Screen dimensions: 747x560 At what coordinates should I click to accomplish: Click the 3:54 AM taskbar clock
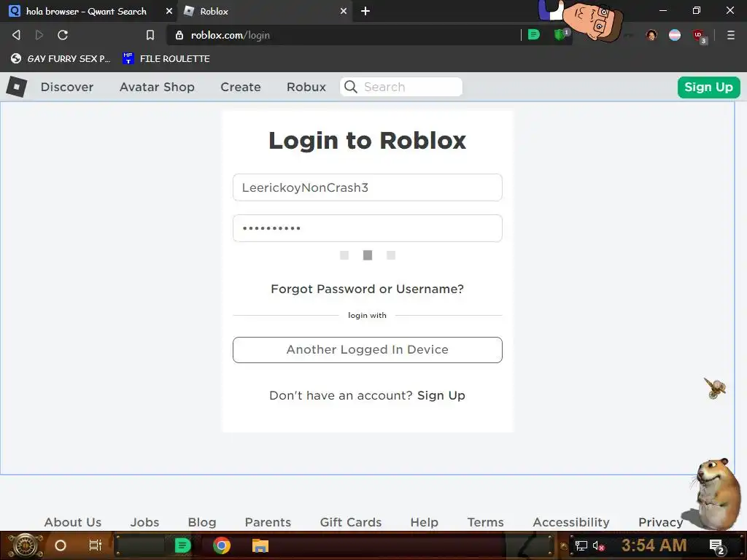[x=654, y=545]
